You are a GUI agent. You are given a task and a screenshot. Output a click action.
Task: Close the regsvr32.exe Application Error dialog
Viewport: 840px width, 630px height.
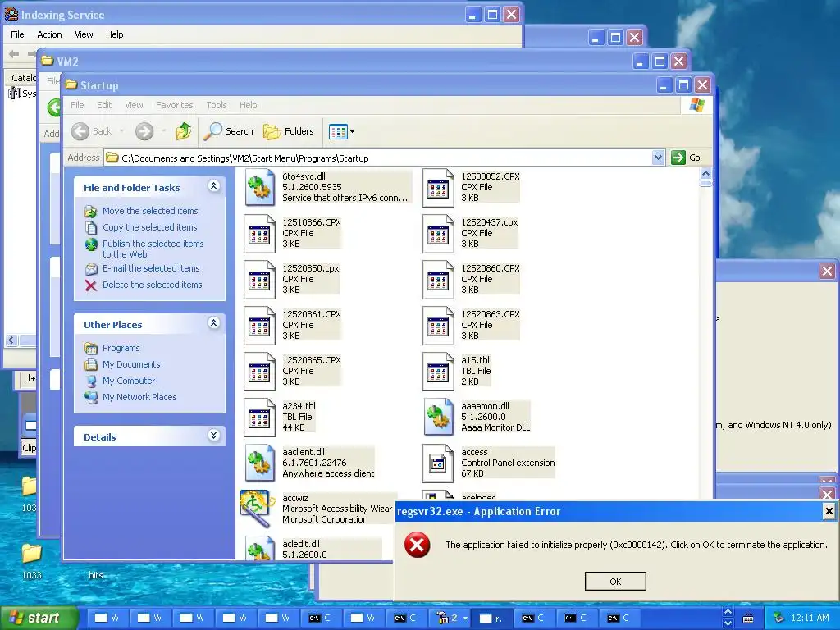[x=829, y=511]
